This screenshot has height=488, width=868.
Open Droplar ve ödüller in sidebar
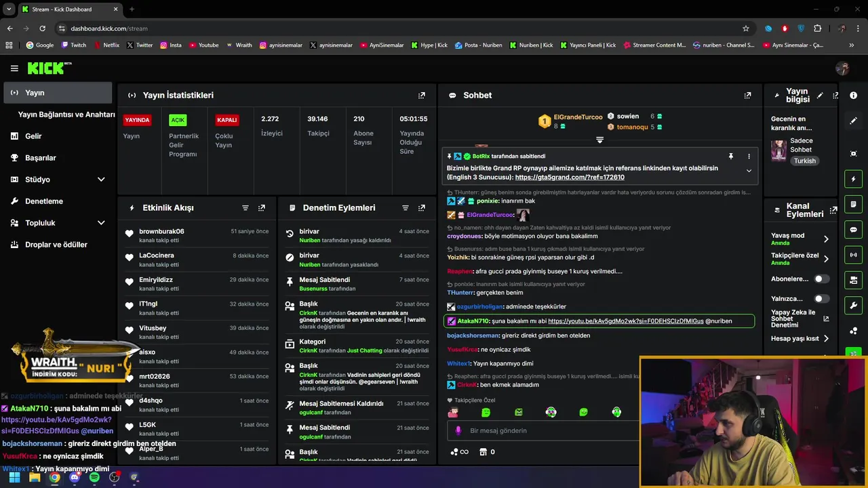(x=58, y=245)
